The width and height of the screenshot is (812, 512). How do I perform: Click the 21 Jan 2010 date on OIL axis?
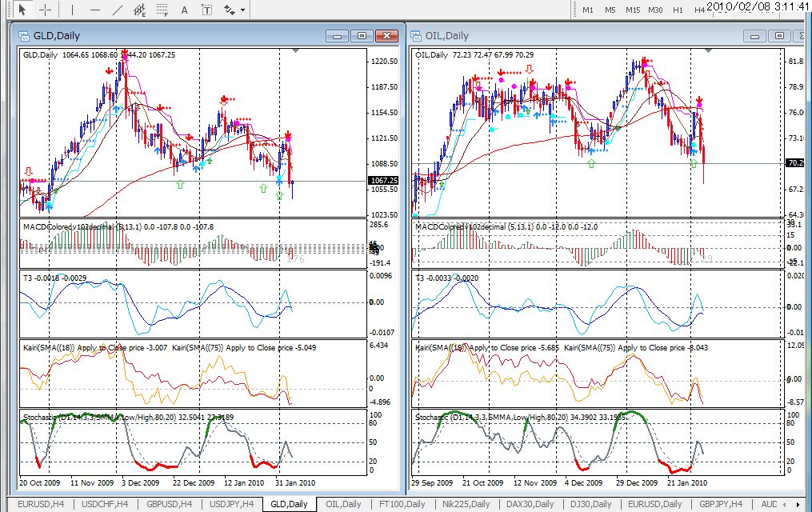686,482
